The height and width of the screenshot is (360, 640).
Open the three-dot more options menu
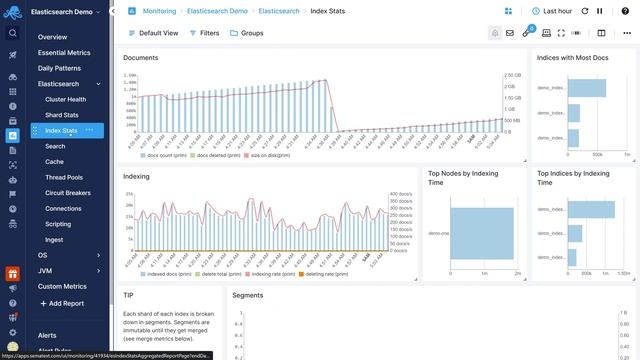click(627, 33)
